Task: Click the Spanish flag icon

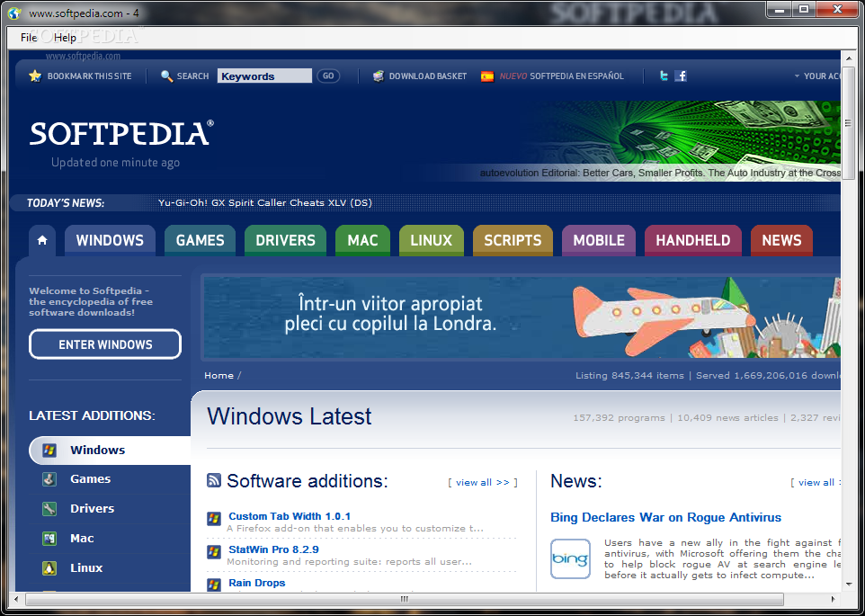Action: coord(487,76)
